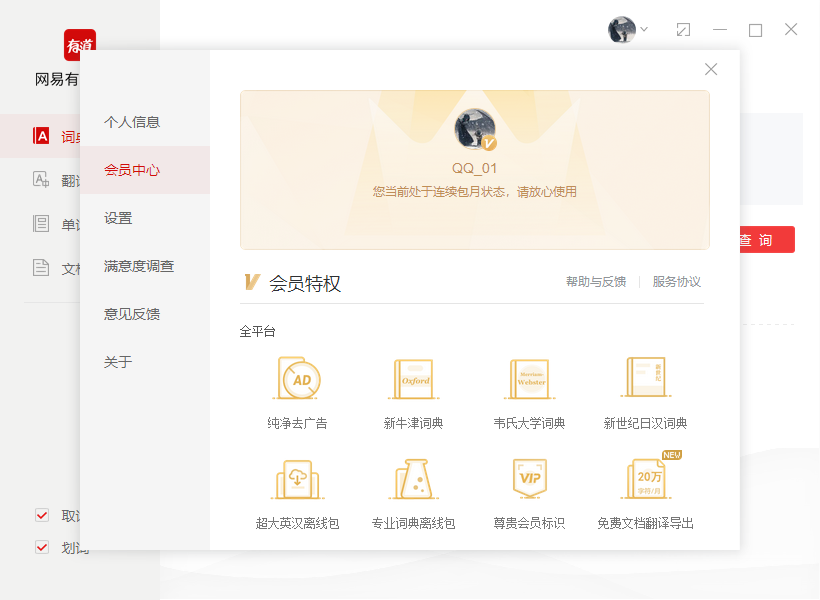Open the 免费文档翻译导出 20万 icon
The height and width of the screenshot is (600, 820).
pos(647,478)
